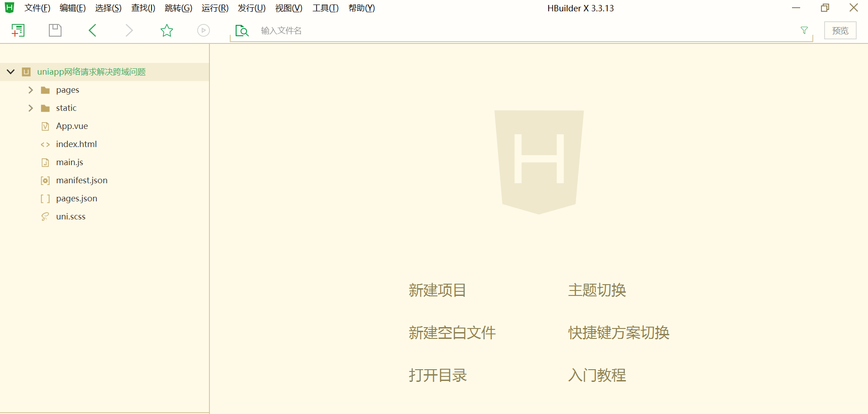The image size is (868, 414).
Task: Click the bookmark star icon
Action: [167, 30]
